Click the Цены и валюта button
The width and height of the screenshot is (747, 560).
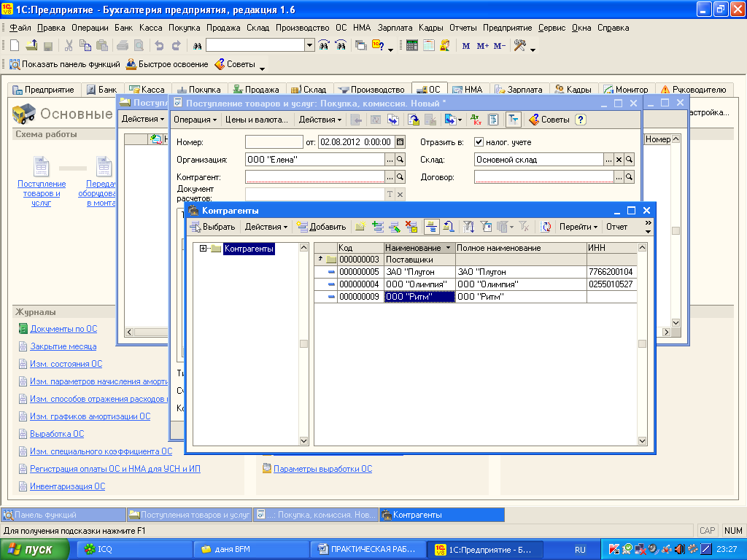(x=256, y=120)
